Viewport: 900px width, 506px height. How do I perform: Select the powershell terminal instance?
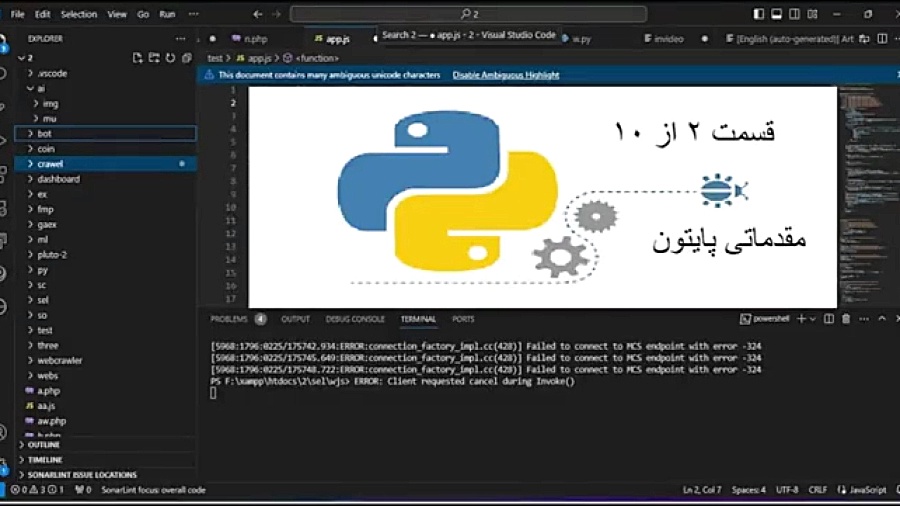[765, 319]
